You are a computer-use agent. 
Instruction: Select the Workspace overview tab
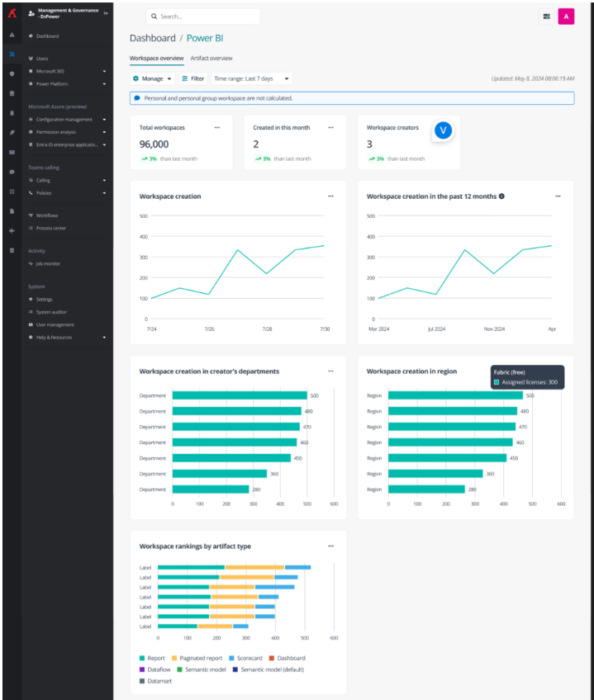pyautogui.click(x=156, y=59)
